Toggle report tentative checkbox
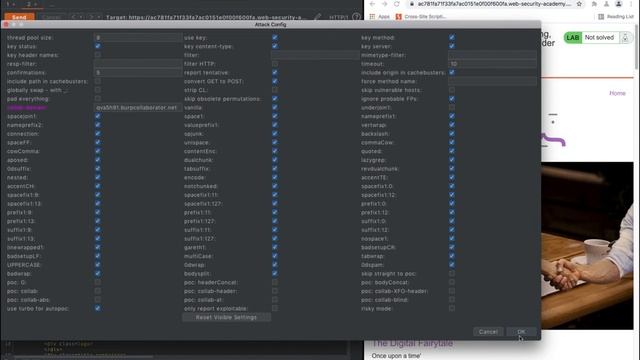Image resolution: width=640 pixels, height=360 pixels. click(x=275, y=72)
